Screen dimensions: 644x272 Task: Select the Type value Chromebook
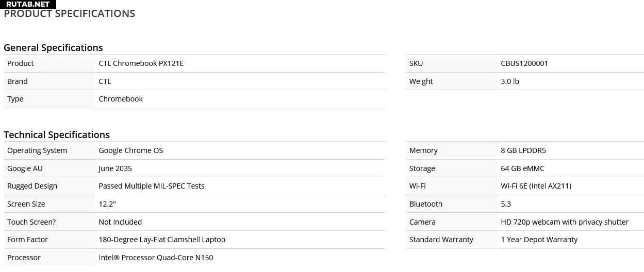click(x=121, y=99)
